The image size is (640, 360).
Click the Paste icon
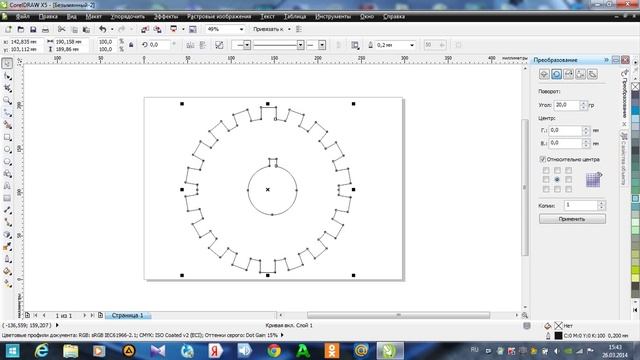coord(86,29)
